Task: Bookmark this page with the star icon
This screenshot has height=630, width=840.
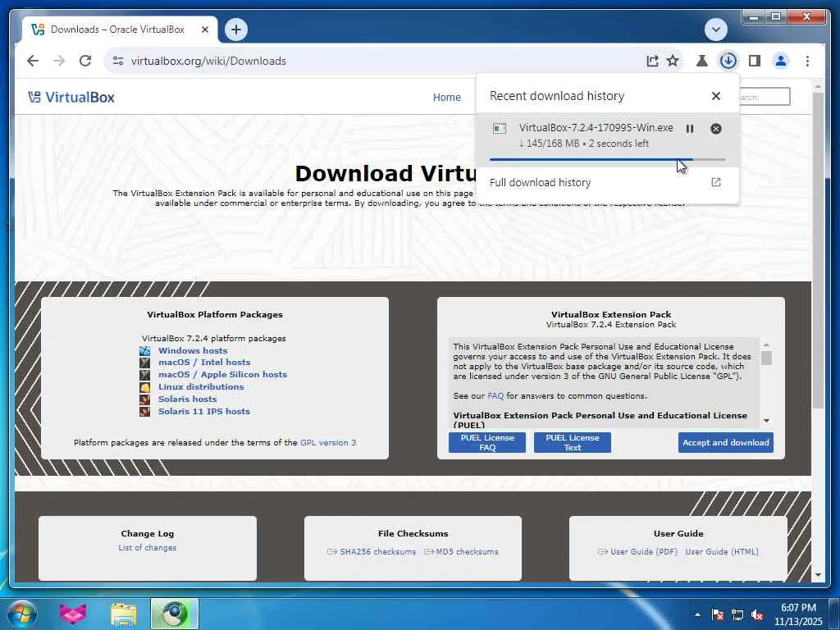Action: coord(673,61)
